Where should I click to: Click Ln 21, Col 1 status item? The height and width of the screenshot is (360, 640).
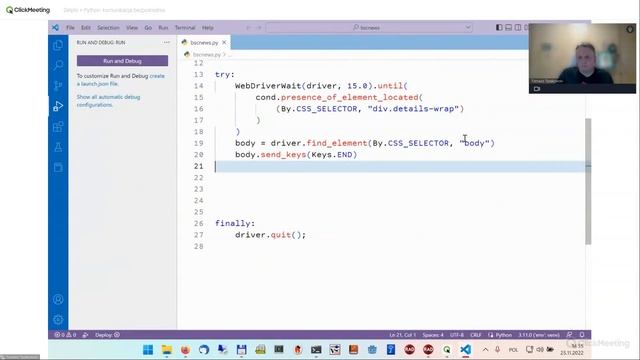pyautogui.click(x=402, y=335)
